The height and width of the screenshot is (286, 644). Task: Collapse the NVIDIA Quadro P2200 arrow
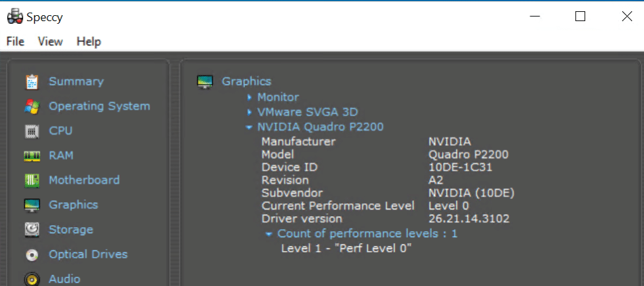(249, 127)
